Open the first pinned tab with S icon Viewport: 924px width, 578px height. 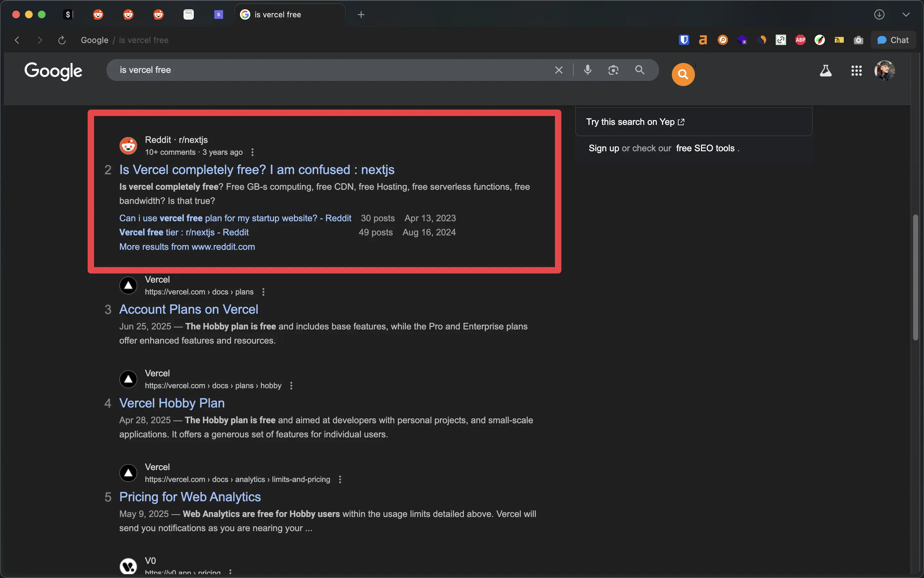[x=68, y=14]
